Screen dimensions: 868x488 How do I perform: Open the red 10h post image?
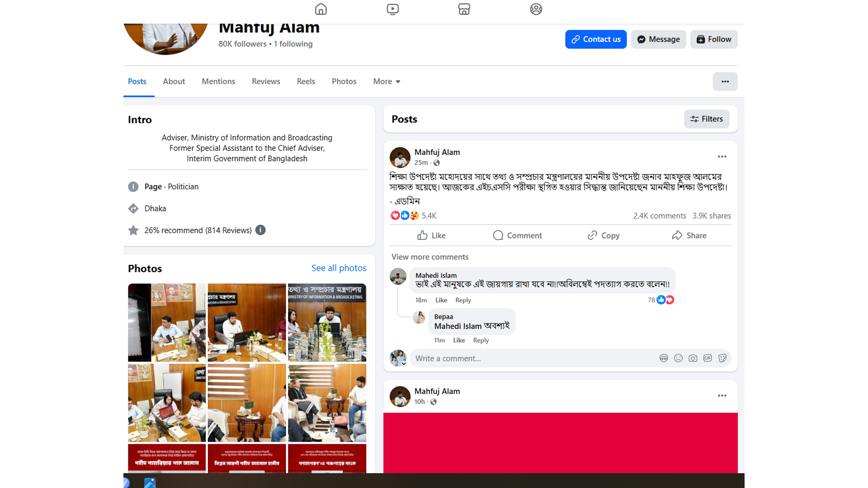(560, 443)
